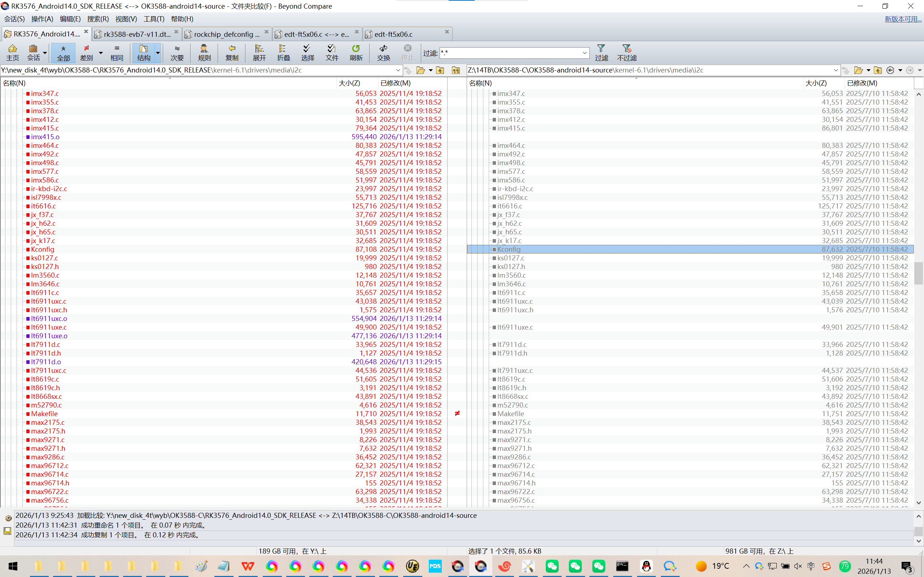Click the new version available link
The image size is (924, 577).
pos(903,19)
